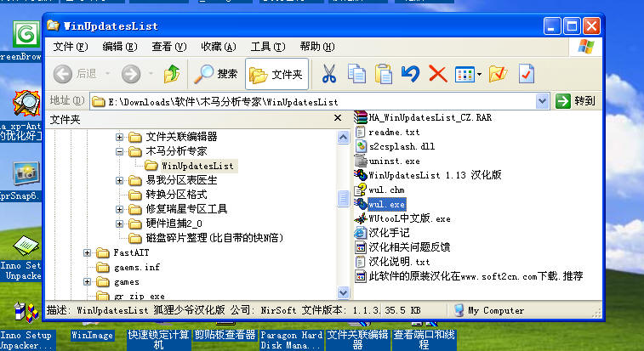Click the folder options toolbar icon

pyautogui.click(x=498, y=74)
